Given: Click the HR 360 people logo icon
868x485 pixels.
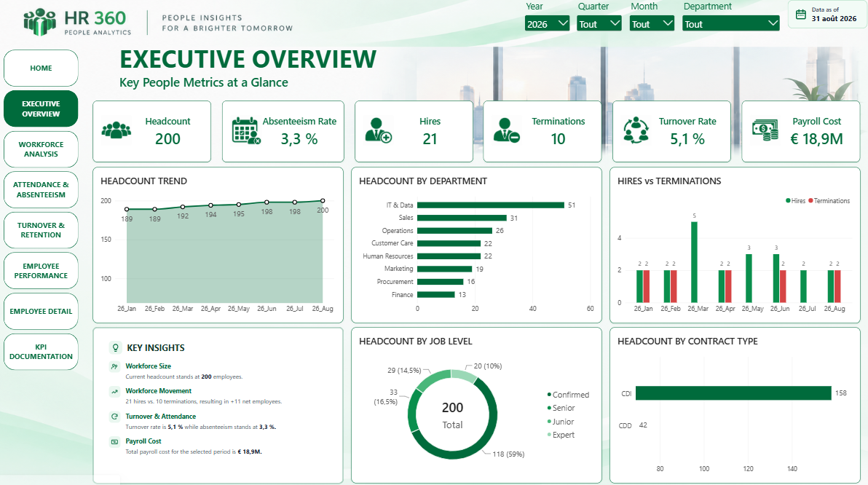Looking at the screenshot, I should (40, 22).
